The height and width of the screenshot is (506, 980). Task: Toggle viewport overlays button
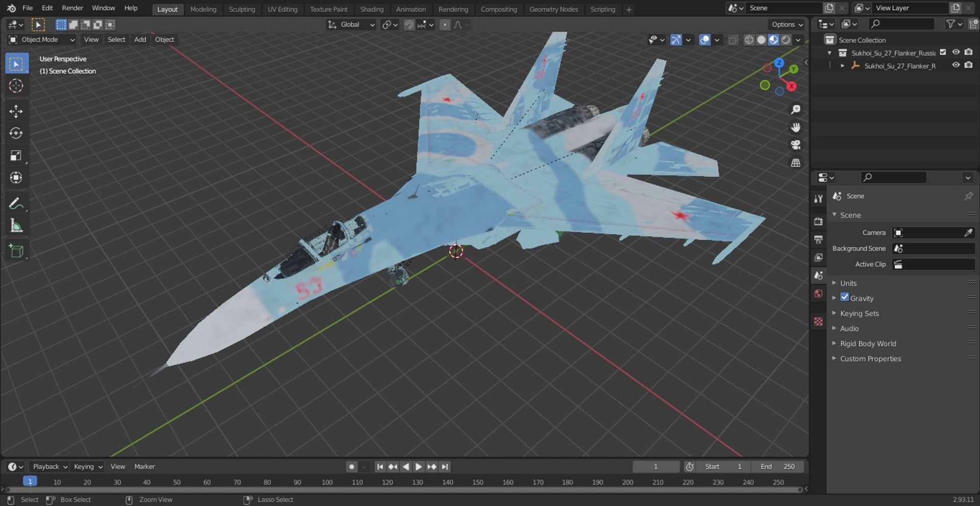(704, 40)
